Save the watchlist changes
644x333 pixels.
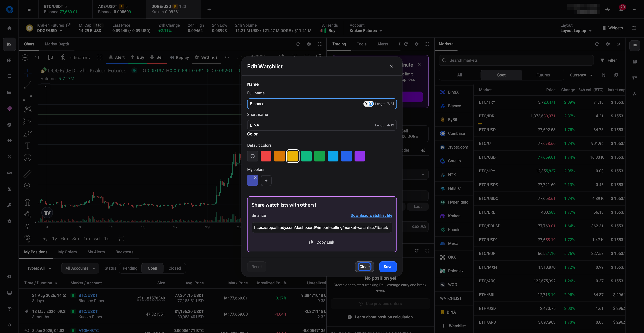[388, 266]
